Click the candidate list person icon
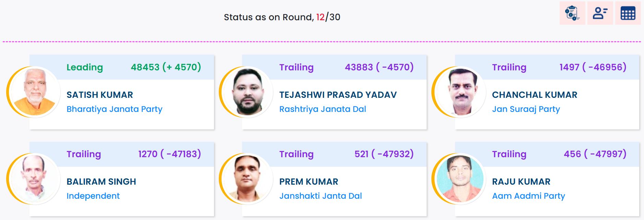Viewport: 644px width, 220px height. (x=600, y=13)
